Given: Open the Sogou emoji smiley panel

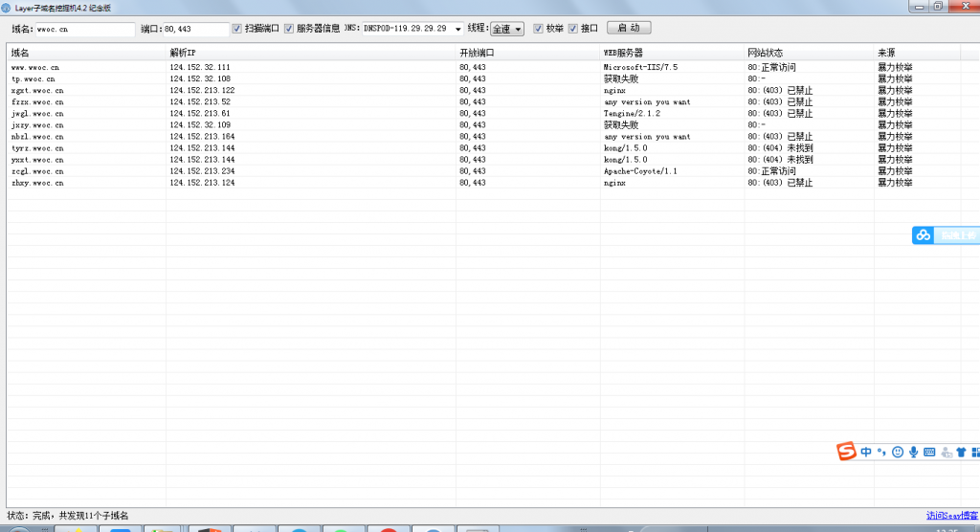Looking at the screenshot, I should [x=898, y=452].
